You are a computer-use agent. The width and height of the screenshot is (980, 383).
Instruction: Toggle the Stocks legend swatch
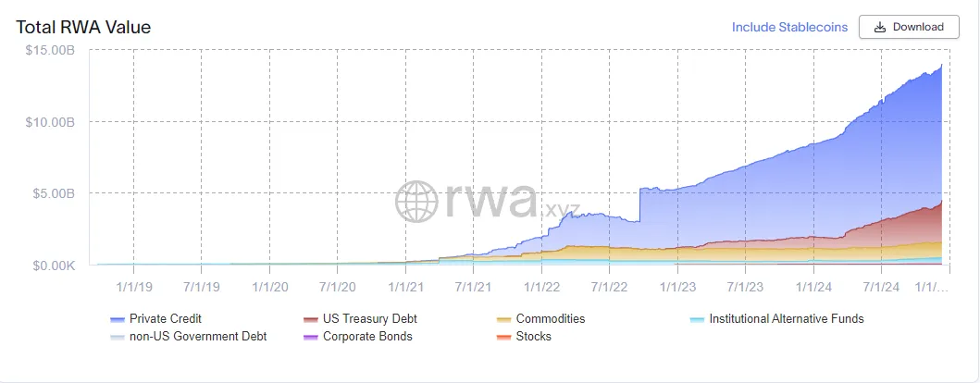(x=503, y=337)
